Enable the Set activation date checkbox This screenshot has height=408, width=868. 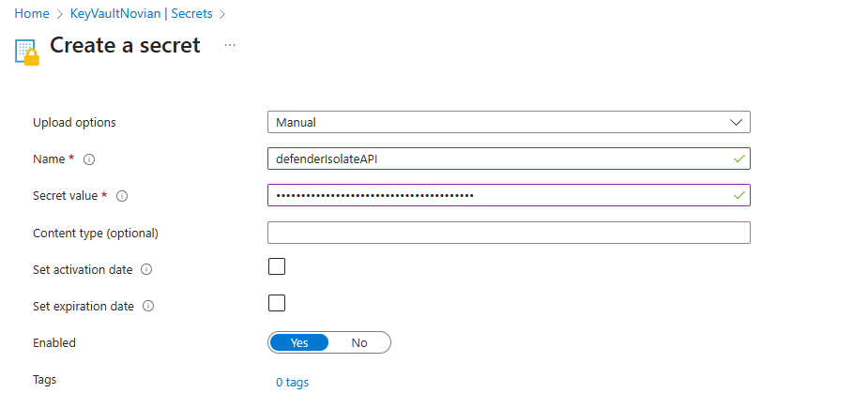[277, 266]
